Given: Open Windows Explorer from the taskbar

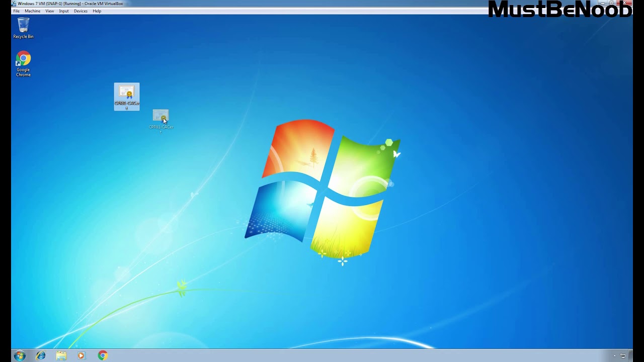Looking at the screenshot, I should (61, 355).
